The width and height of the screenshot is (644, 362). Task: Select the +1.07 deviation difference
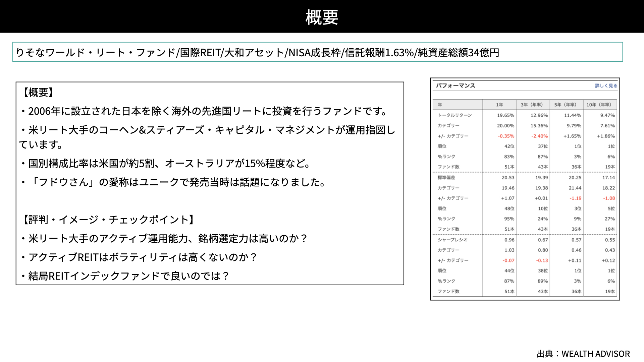pyautogui.click(x=507, y=198)
